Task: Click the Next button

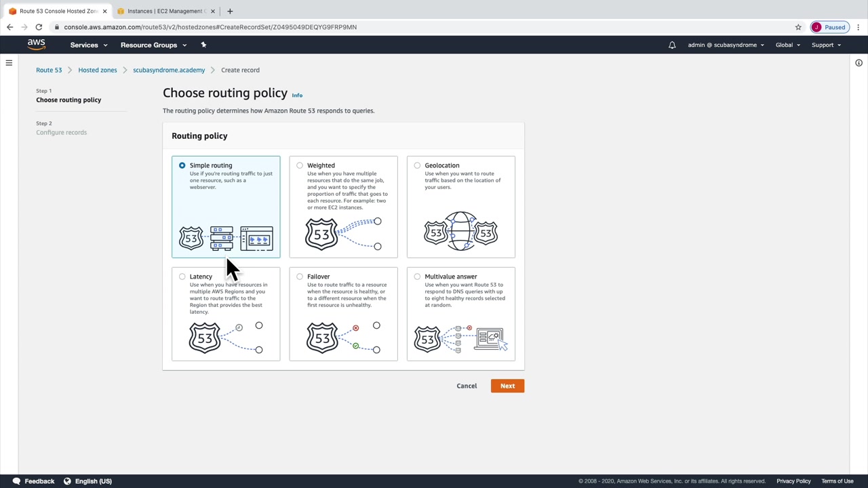Action: 507,386
